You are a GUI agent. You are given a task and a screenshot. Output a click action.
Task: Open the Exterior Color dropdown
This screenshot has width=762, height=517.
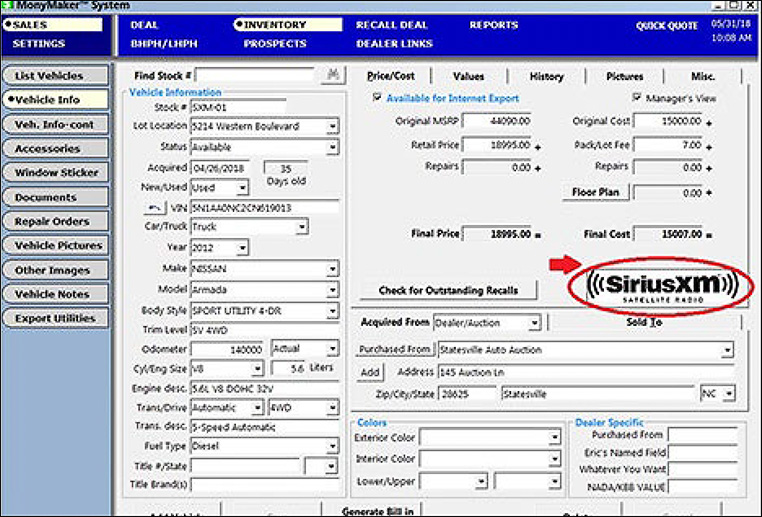click(x=554, y=437)
